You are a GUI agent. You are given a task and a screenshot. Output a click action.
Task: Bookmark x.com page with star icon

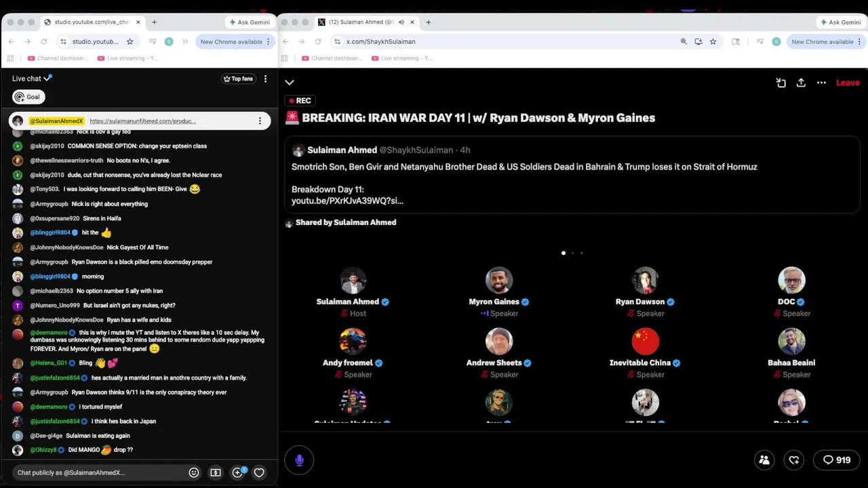[x=713, y=41]
